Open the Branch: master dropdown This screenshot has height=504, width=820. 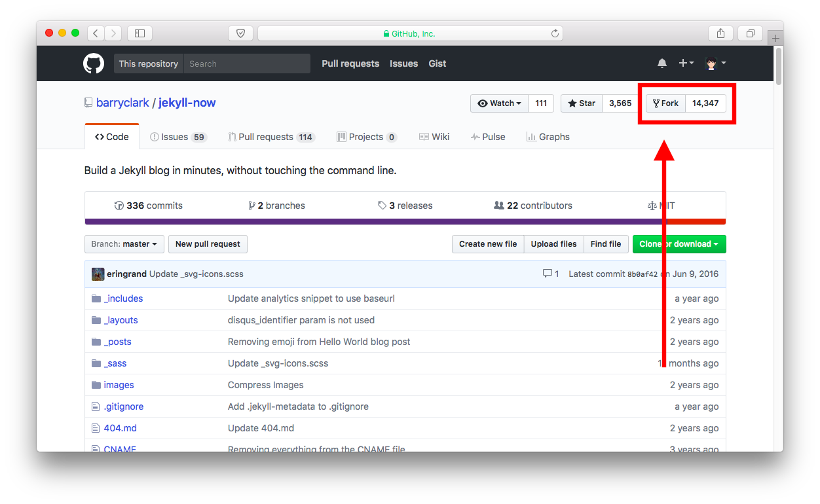[124, 244]
